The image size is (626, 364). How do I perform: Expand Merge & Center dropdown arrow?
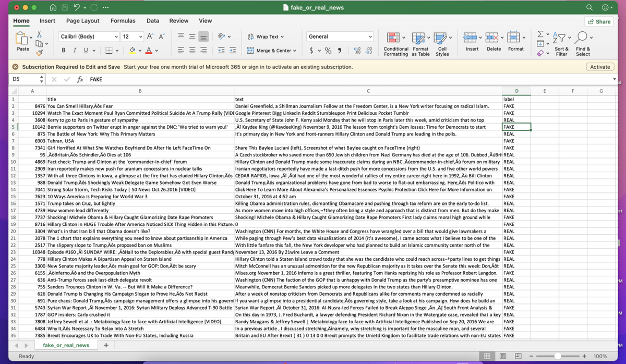pos(295,51)
